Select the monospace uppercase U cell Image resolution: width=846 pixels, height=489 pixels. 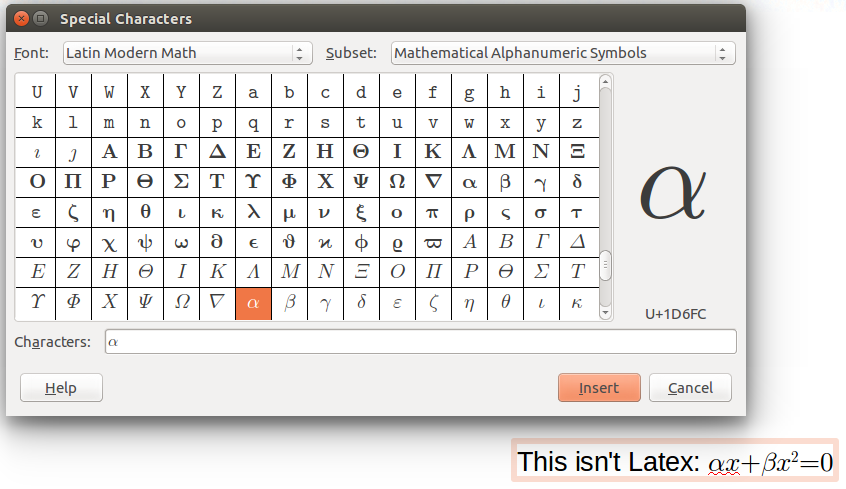tap(37, 92)
